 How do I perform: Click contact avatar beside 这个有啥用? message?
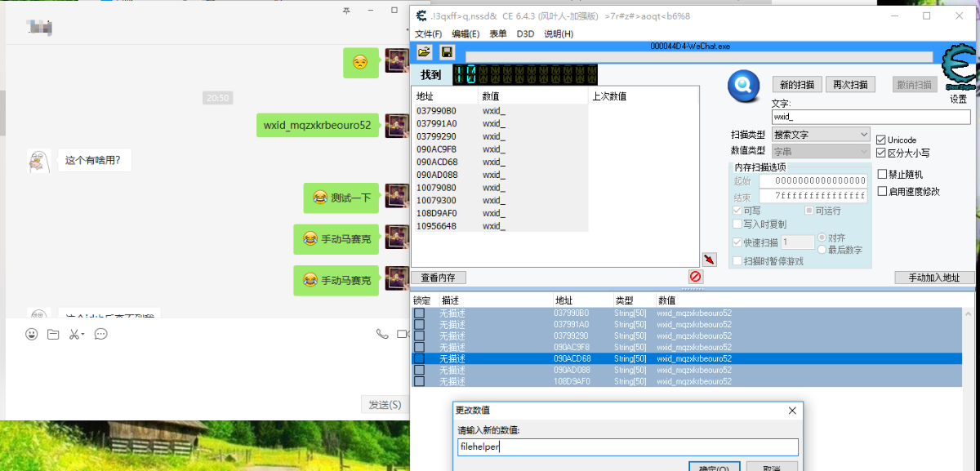(38, 161)
